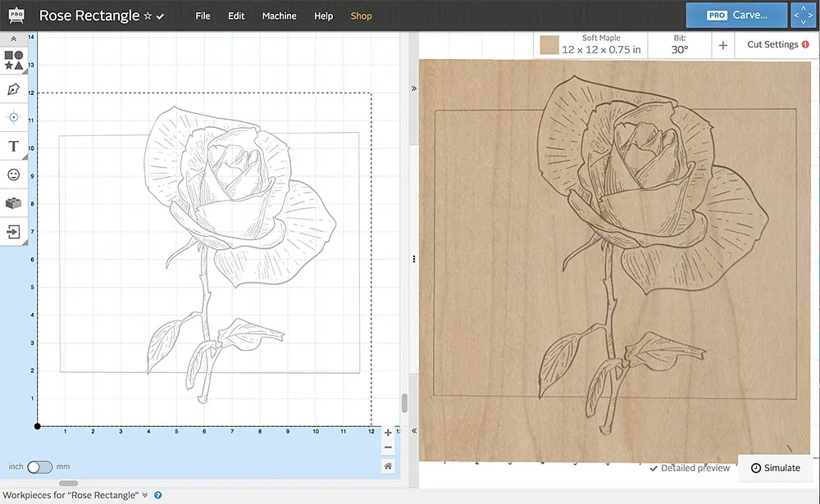820x504 pixels.
Task: Zoom in on the design canvas
Action: point(388,433)
